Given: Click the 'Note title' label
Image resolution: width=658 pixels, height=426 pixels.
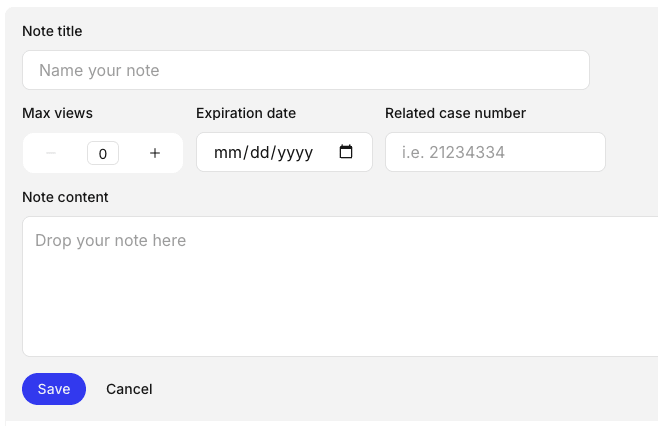Looking at the screenshot, I should (52, 31).
